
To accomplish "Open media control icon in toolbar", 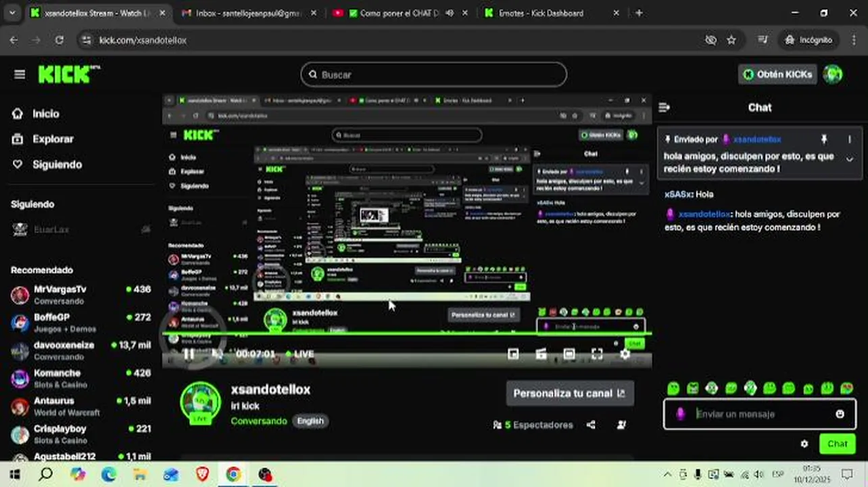I will click(x=763, y=40).
